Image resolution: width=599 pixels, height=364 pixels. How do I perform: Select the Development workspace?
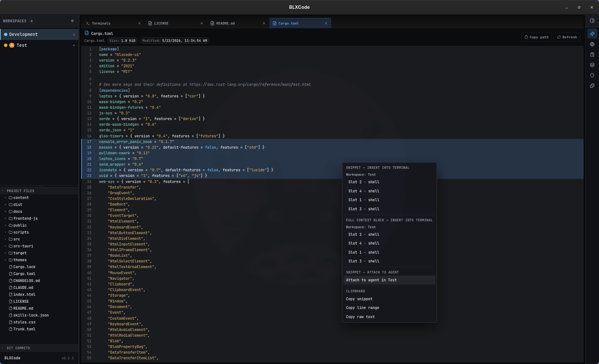pyautogui.click(x=39, y=34)
